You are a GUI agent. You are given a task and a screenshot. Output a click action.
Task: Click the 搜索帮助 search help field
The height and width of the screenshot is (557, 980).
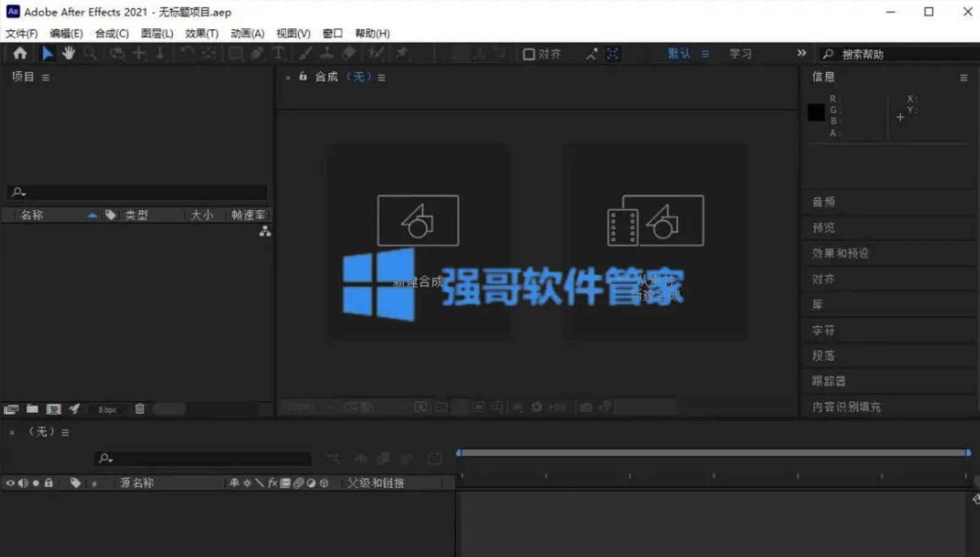[899, 54]
